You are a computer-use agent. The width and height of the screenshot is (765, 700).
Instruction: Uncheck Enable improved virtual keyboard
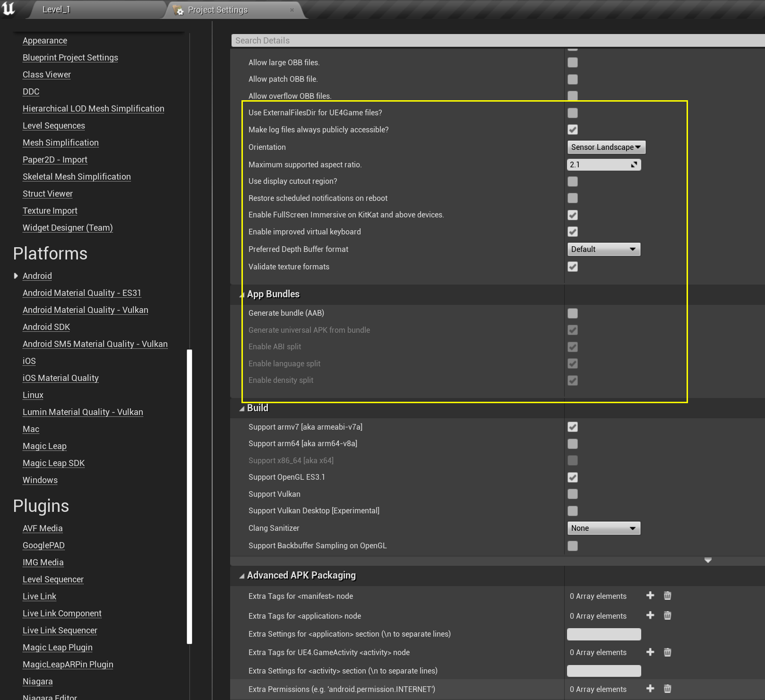point(573,232)
